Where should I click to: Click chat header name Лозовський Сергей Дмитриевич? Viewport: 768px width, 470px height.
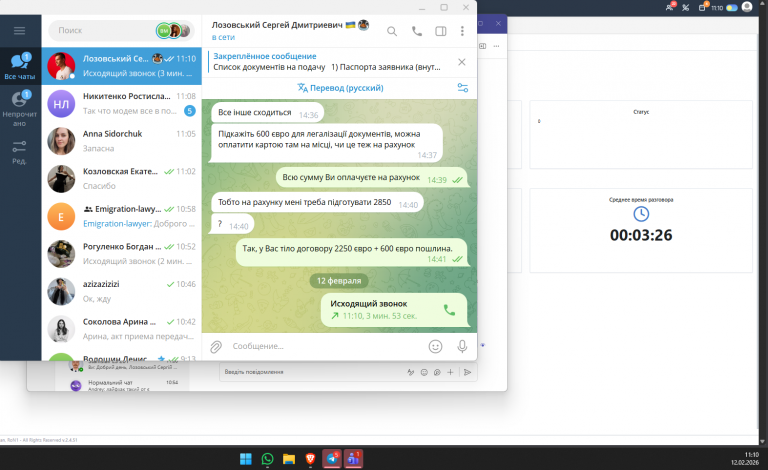click(277, 25)
